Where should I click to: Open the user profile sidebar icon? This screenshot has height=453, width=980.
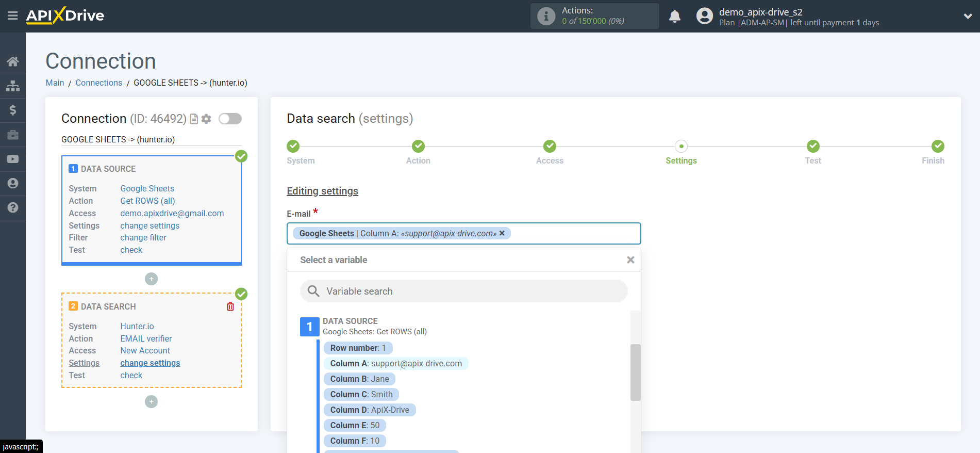(13, 183)
